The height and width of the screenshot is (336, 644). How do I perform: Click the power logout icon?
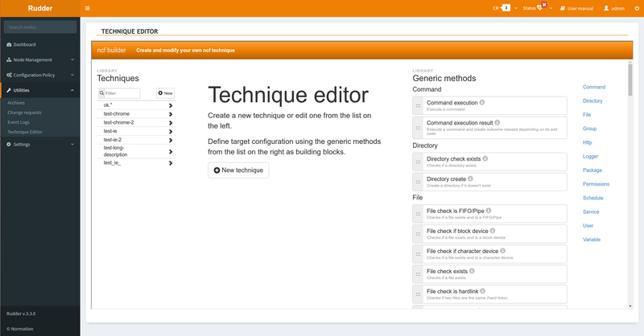pos(637,8)
